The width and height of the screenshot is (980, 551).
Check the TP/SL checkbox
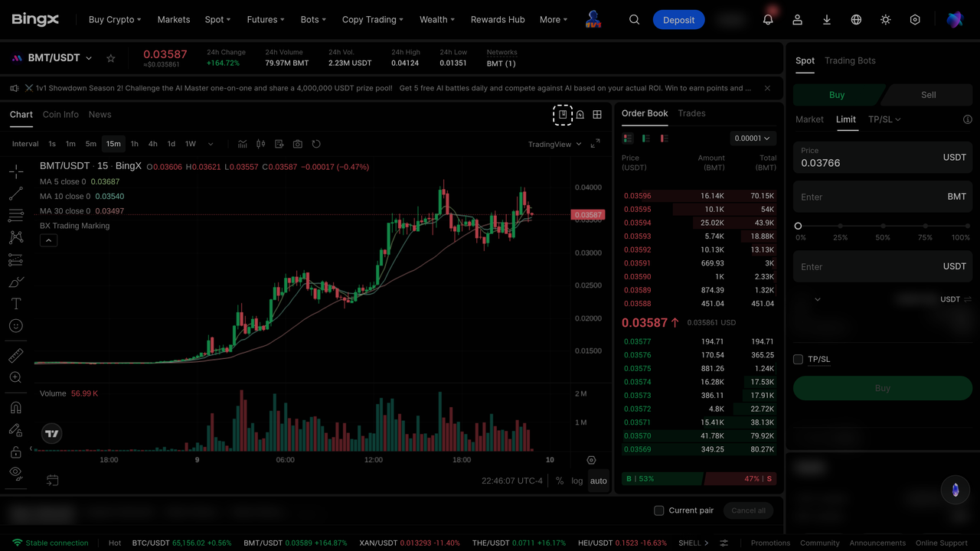tap(798, 359)
